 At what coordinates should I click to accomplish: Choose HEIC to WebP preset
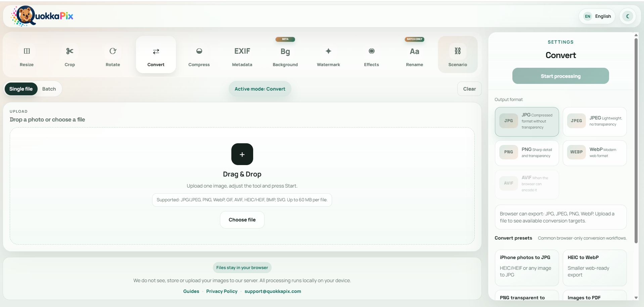pos(595,268)
